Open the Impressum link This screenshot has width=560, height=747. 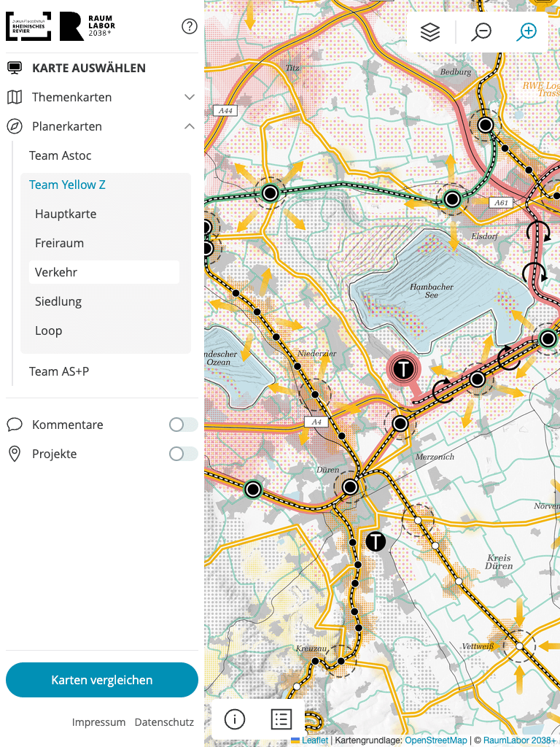(98, 722)
